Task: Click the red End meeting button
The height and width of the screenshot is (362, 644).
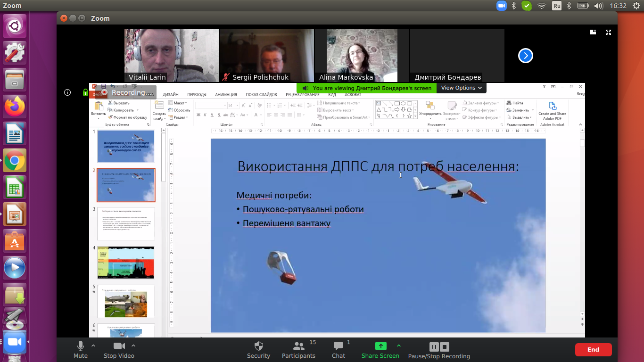Action: (593, 350)
